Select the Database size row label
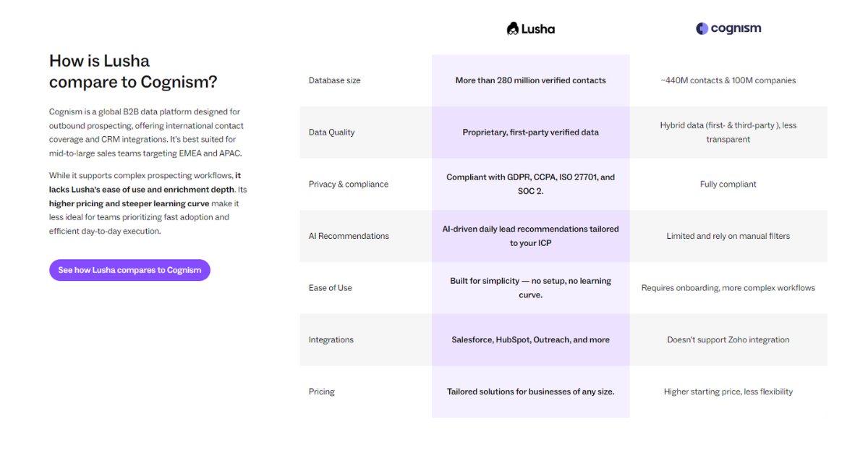868x456 pixels. click(x=334, y=80)
